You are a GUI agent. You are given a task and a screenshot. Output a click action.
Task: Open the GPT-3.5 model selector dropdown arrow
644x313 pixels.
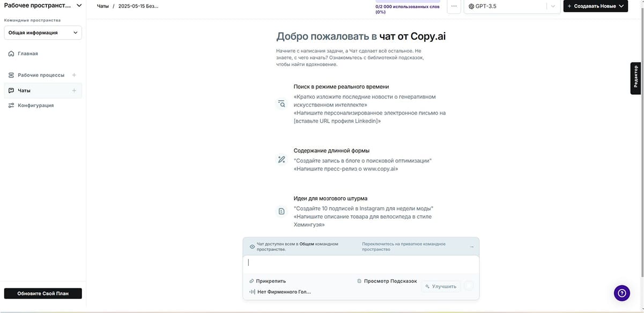[553, 6]
